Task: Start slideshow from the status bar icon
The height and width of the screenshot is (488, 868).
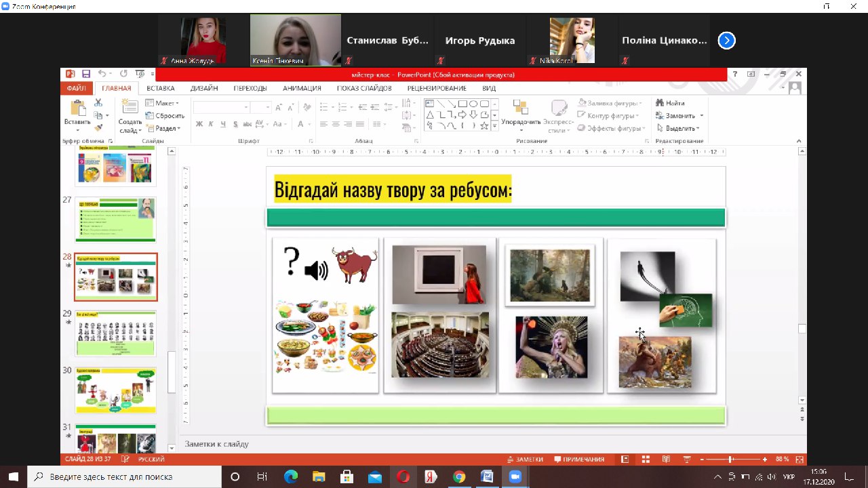Action: 686,459
